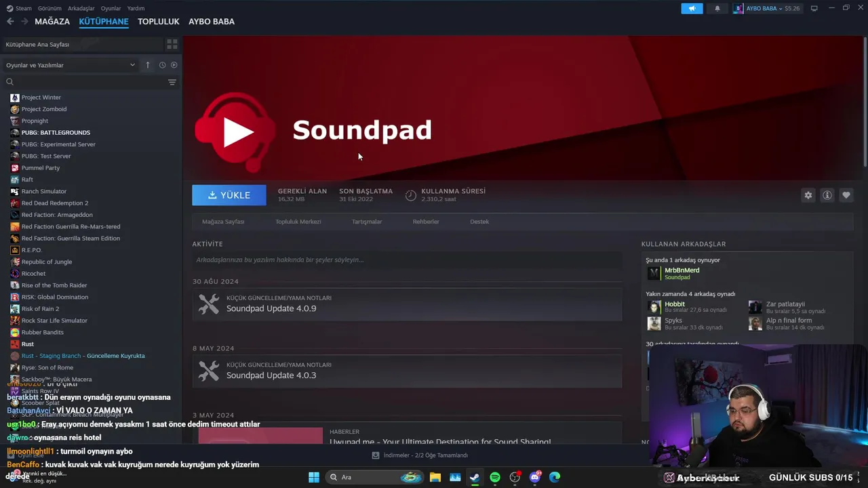Click Zar patlatayii friend avatar
This screenshot has width=868, height=488.
click(x=755, y=307)
